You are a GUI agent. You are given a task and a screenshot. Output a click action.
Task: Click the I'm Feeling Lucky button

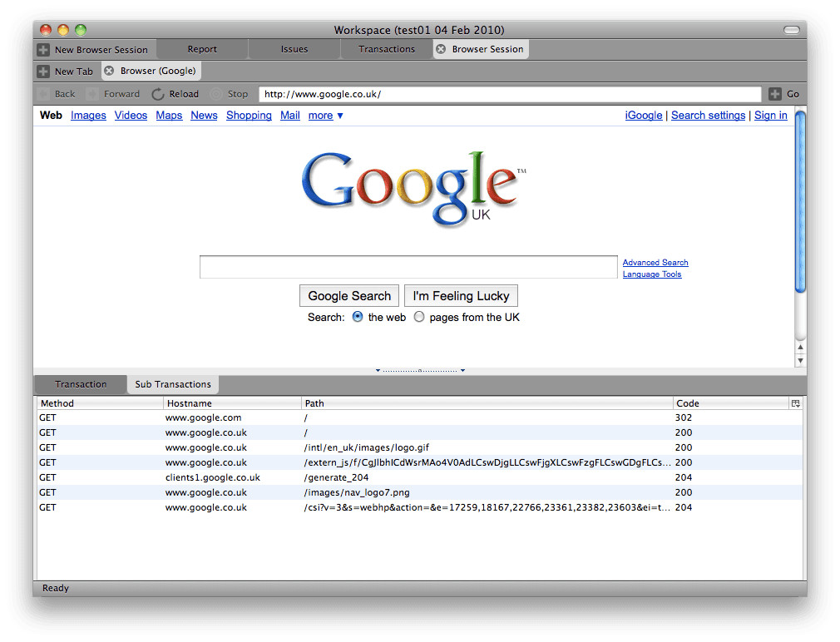pos(462,295)
